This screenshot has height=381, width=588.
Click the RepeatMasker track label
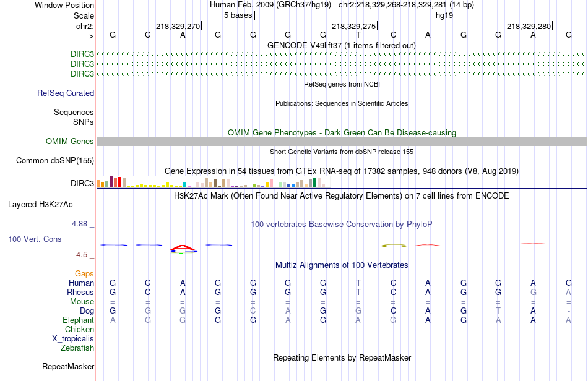[68, 366]
